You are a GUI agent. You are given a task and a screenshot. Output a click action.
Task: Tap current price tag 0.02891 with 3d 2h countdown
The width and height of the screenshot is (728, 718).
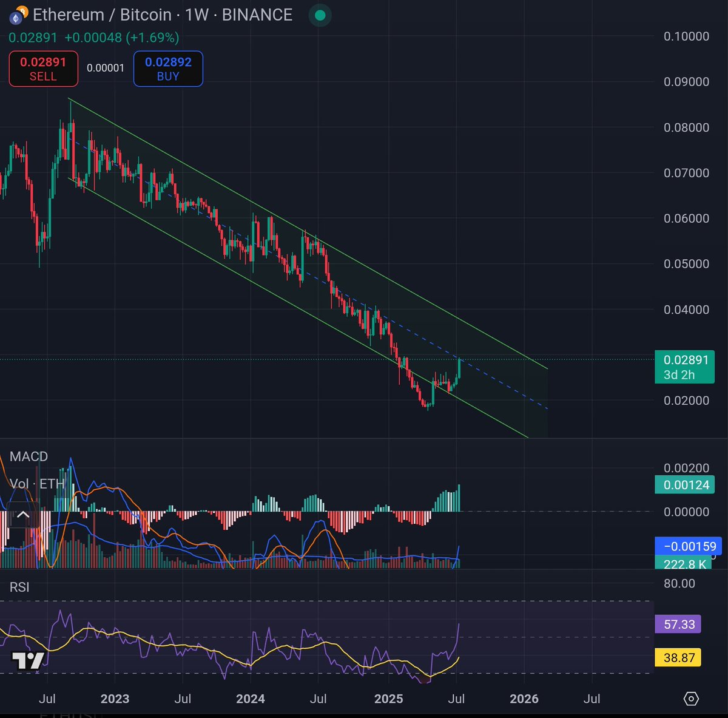coord(685,367)
